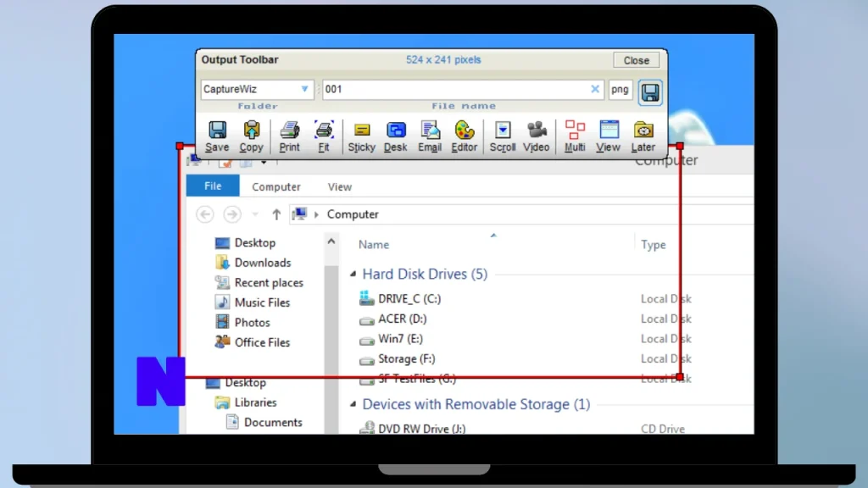
Task: Open the View option
Action: pos(608,136)
